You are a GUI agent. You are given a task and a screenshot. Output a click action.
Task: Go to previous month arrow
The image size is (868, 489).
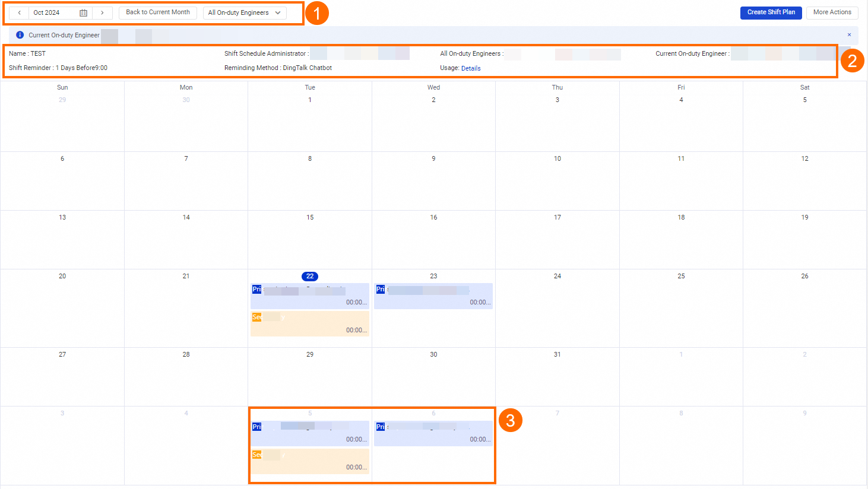(19, 12)
